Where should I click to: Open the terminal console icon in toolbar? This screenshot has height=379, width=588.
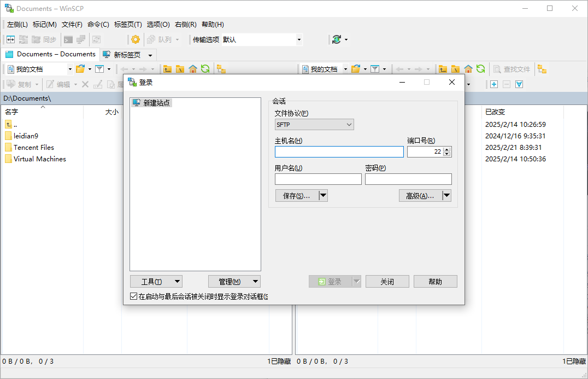point(68,39)
